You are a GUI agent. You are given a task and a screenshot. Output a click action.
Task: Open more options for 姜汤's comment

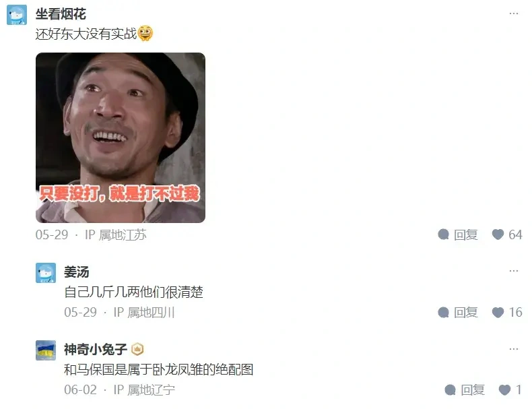pos(514,271)
